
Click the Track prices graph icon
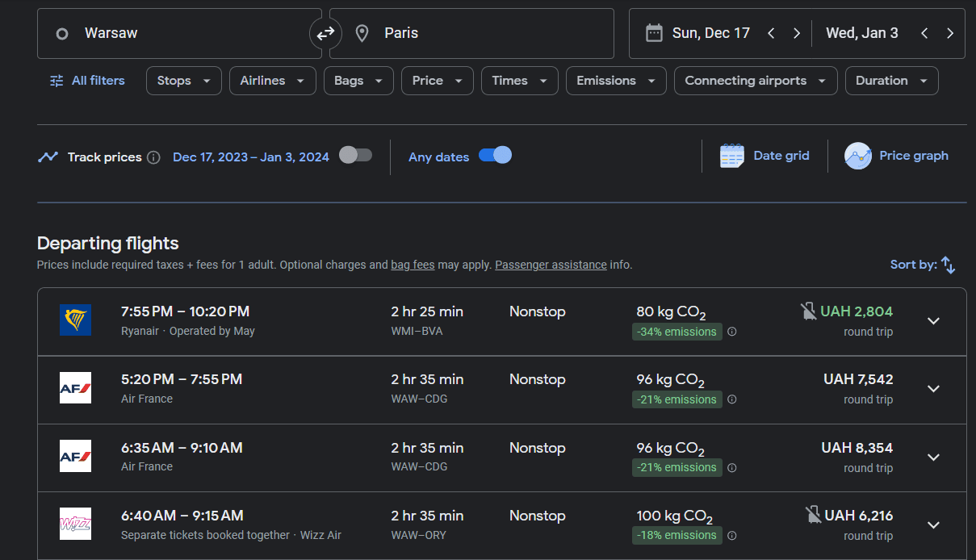coord(48,157)
